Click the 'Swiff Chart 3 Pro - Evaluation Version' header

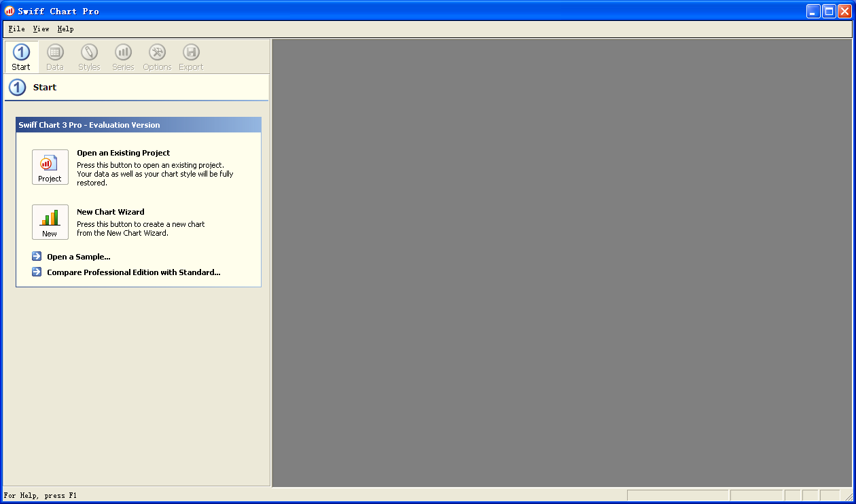(139, 125)
